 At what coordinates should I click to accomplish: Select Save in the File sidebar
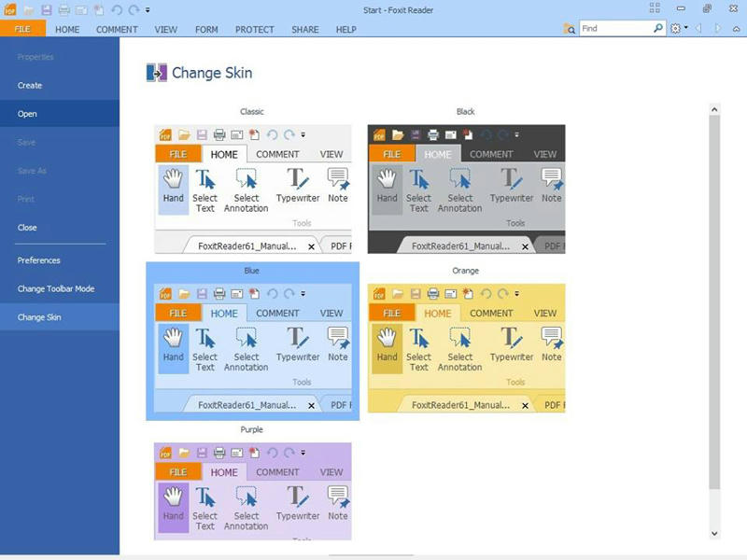pyautogui.click(x=60, y=143)
